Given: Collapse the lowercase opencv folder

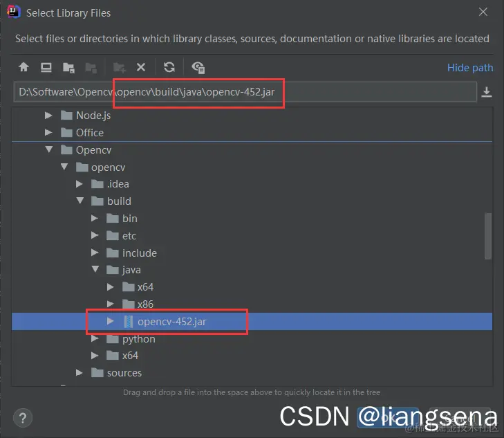Looking at the screenshot, I should [64, 167].
